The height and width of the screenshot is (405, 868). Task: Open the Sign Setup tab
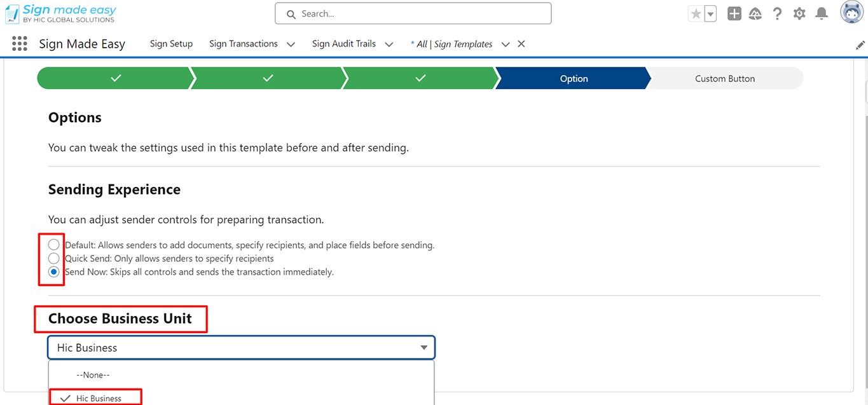coord(171,44)
